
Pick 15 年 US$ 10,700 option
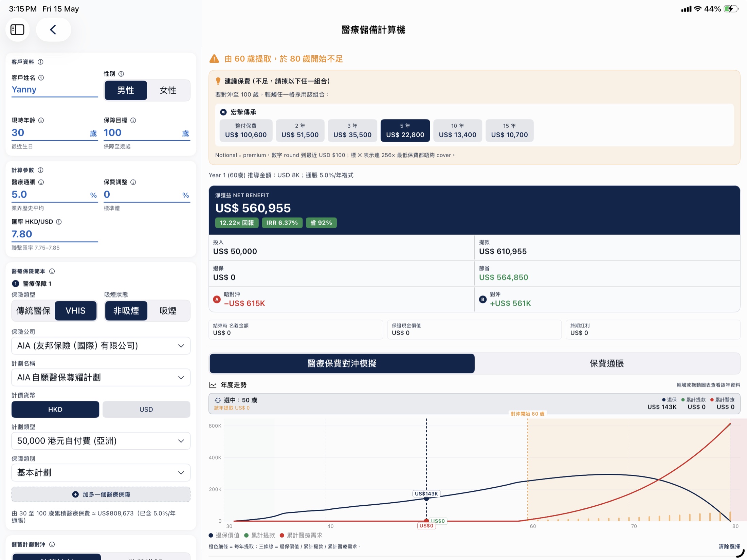509,130
